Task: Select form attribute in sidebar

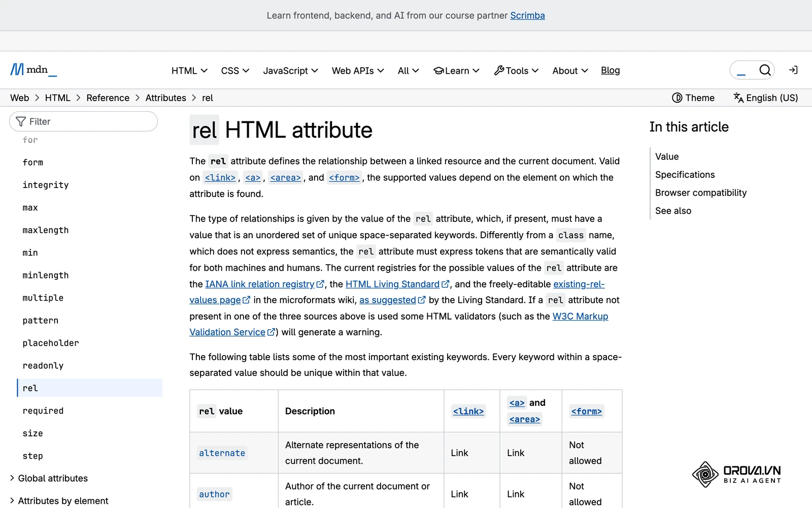Action: coord(32,163)
